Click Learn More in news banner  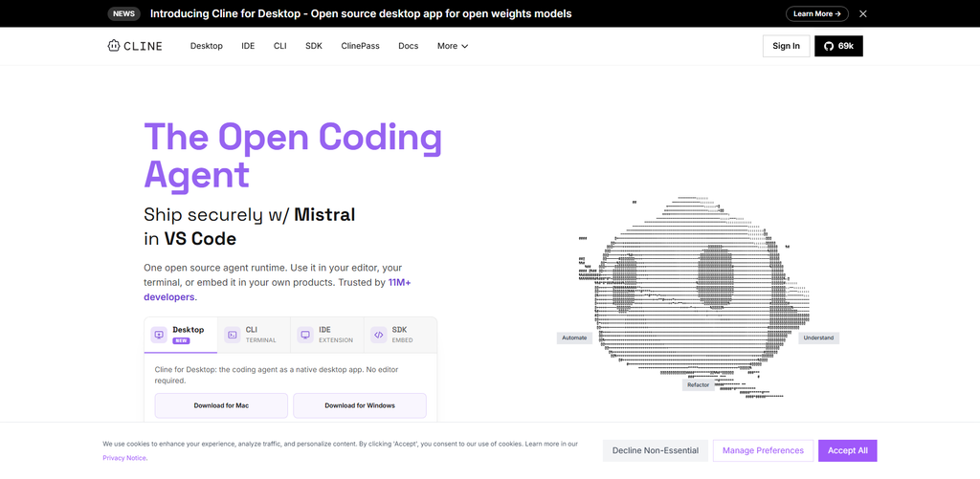[x=817, y=13]
